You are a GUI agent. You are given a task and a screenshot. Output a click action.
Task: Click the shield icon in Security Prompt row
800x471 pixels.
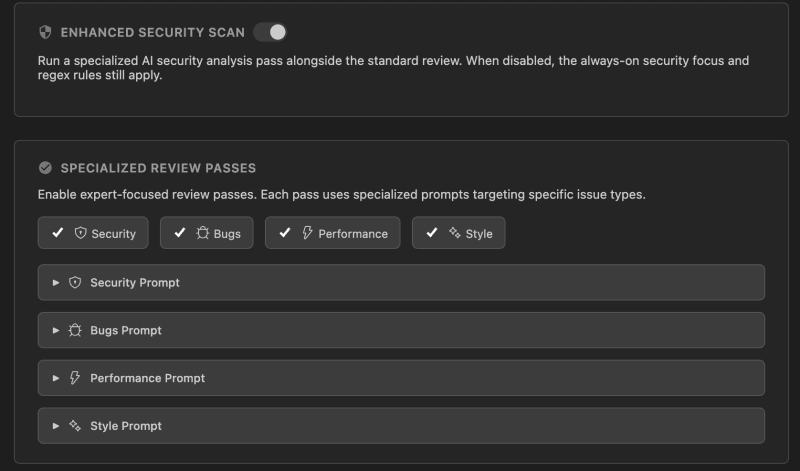tap(75, 282)
